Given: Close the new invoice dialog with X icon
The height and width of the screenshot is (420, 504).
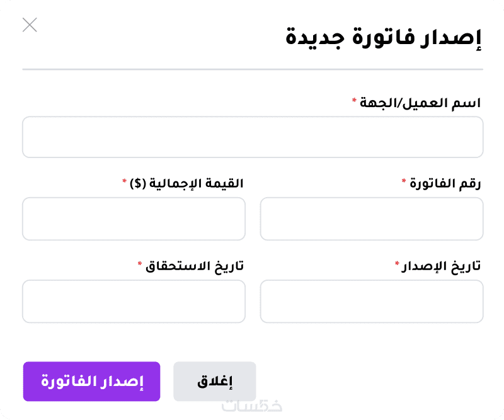Looking at the screenshot, I should tap(30, 25).
